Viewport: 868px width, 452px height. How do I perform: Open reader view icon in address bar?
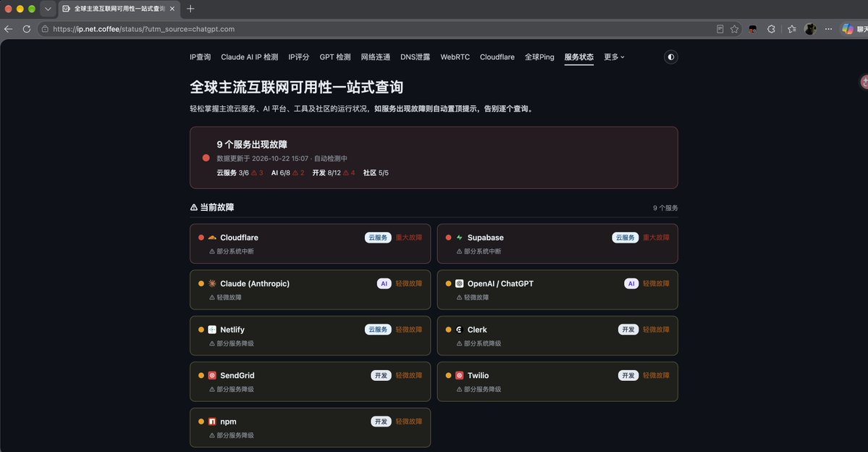click(720, 29)
